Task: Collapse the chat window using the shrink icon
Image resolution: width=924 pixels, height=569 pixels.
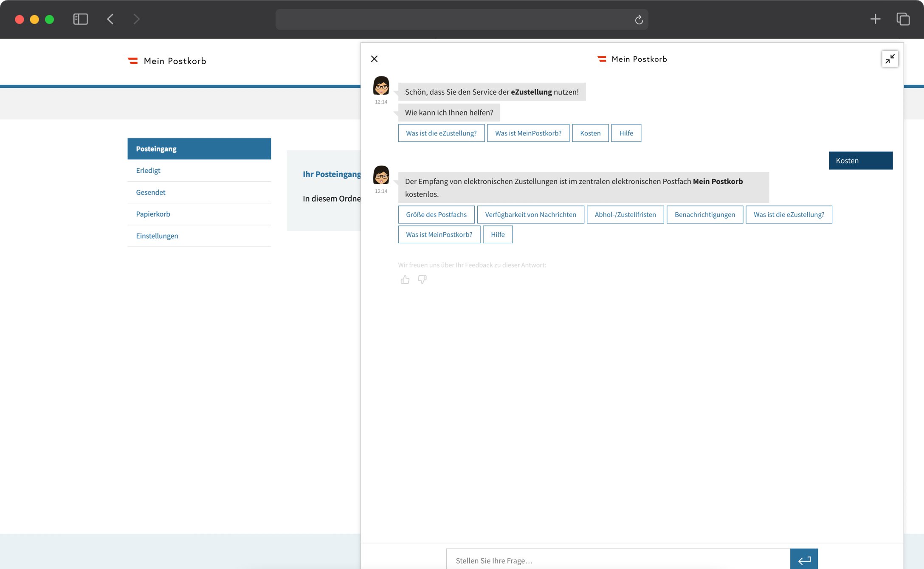Action: coord(890,59)
